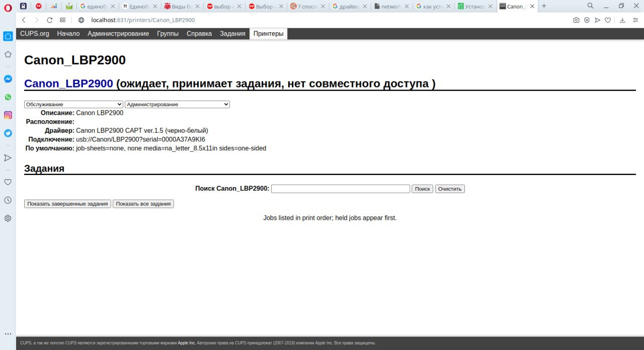Click the Canon_LBP2900 blue link
This screenshot has height=350, width=644.
pos(68,83)
